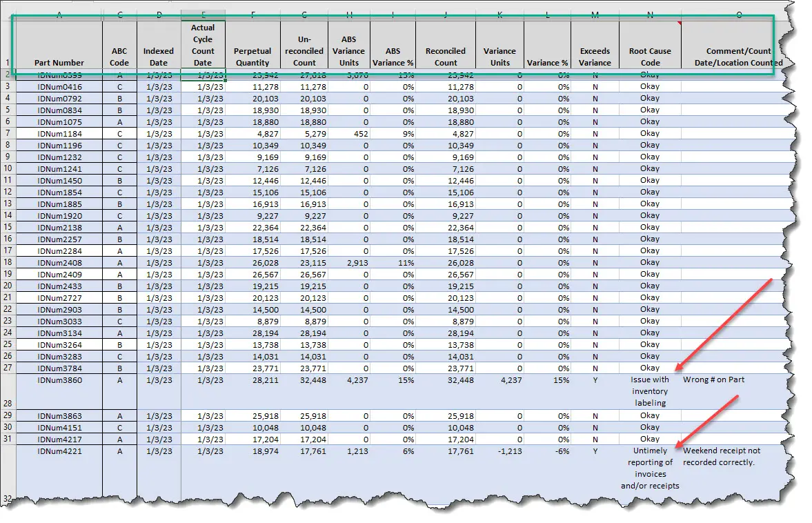Select the ABC Code column header cell

coord(119,57)
